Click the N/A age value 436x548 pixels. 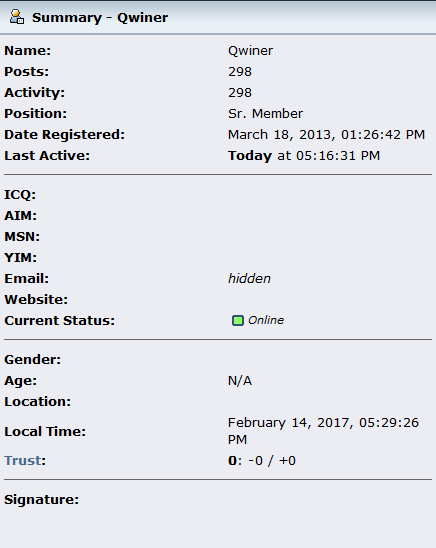240,381
